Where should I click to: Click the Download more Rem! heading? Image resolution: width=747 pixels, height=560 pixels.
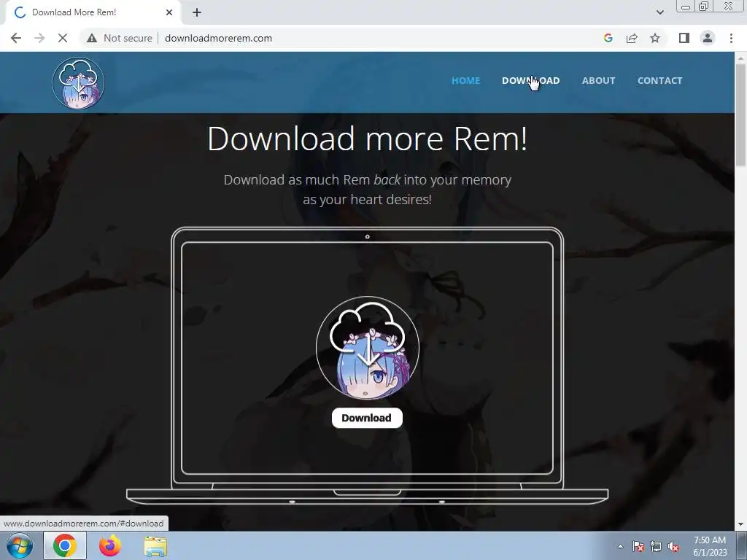pyautogui.click(x=368, y=139)
